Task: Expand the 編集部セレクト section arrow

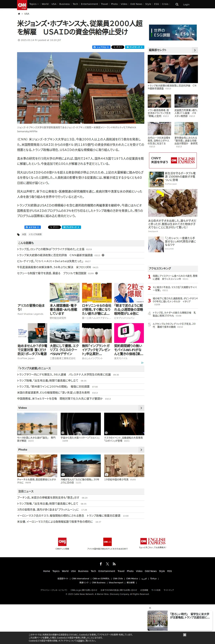Action: coord(195,50)
